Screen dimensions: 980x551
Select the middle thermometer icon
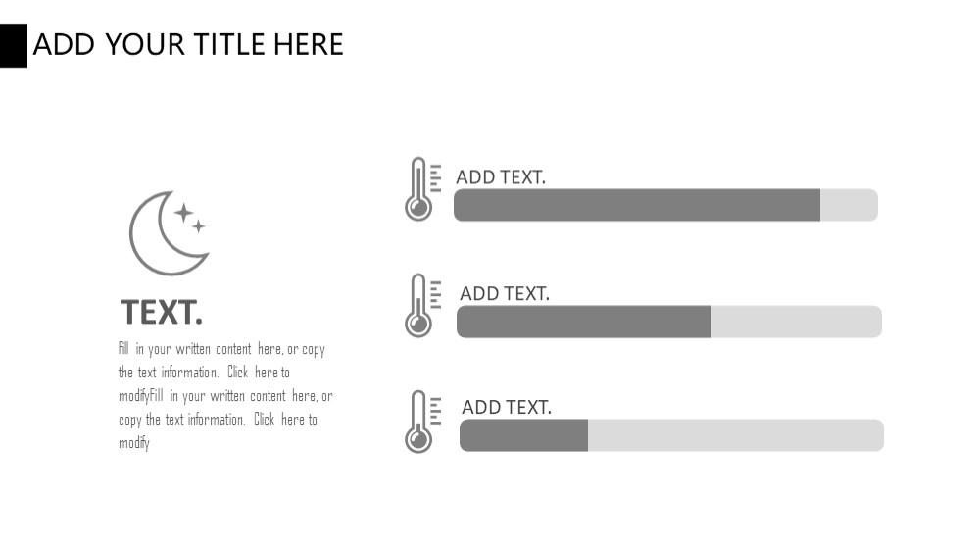423,305
